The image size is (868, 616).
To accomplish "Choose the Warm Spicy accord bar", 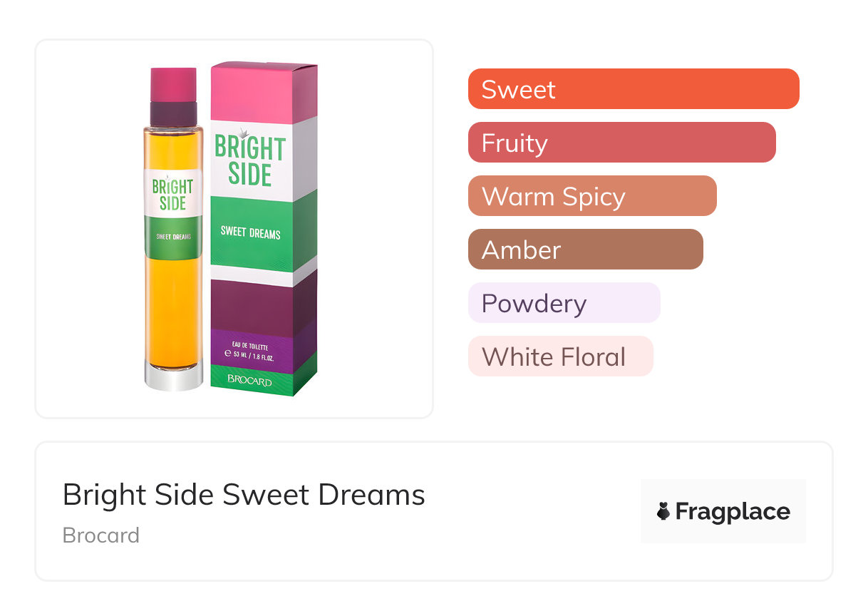I will [x=591, y=196].
